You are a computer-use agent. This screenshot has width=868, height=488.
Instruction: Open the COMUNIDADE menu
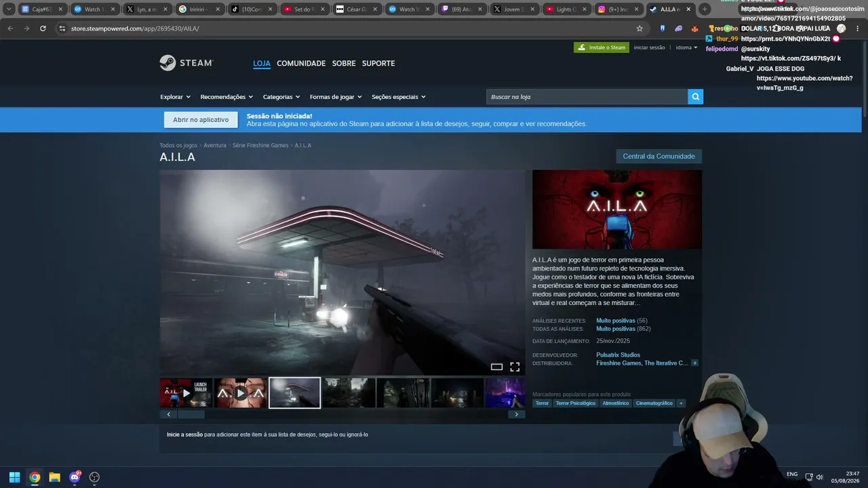coord(301,63)
